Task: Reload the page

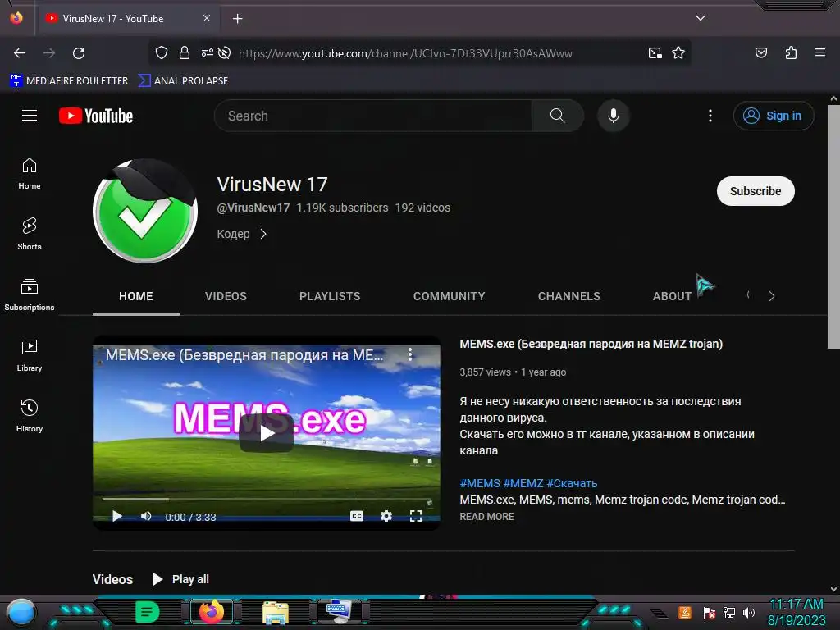Action: (79, 53)
